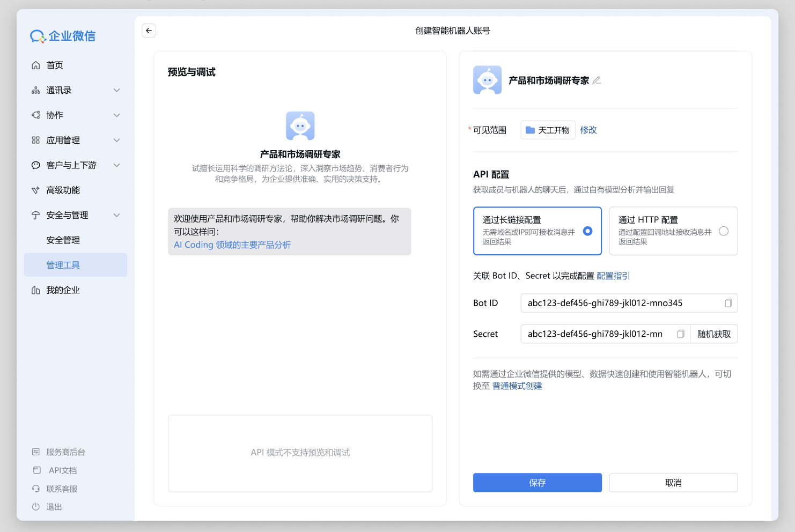Select 通过长链接配置 radio option
795x532 pixels.
pos(587,231)
